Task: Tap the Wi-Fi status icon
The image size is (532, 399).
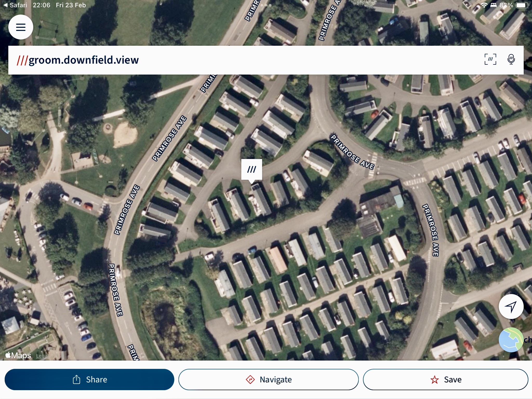Action: [x=484, y=5]
